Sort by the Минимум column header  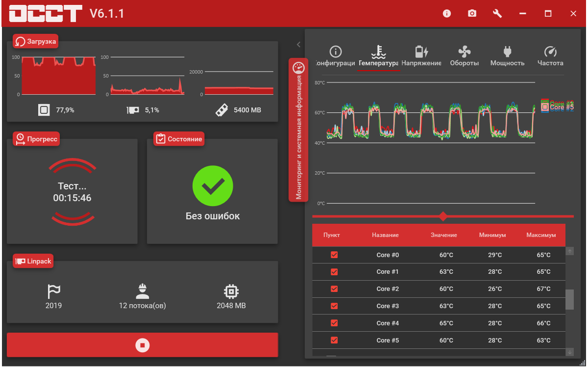click(492, 235)
